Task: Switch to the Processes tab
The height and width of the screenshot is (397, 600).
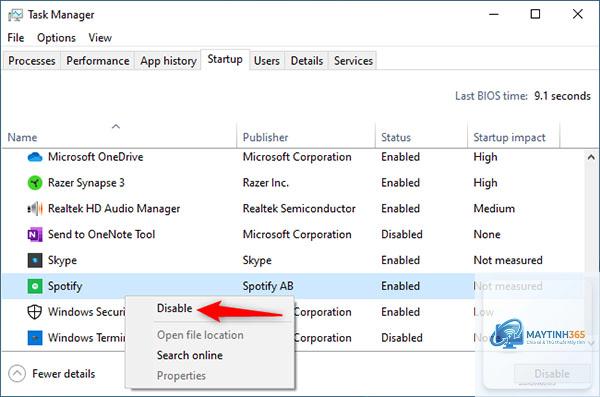Action: [32, 61]
